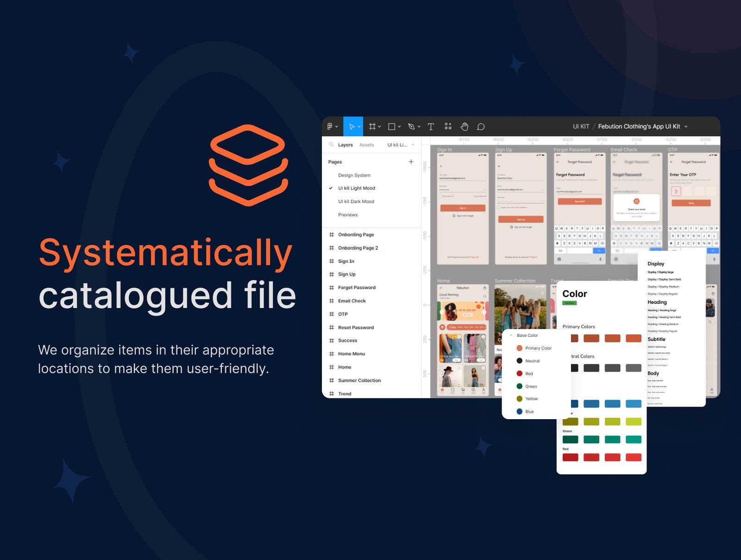This screenshot has width=741, height=560.
Task: Select the Comment tool
Action: pyautogui.click(x=481, y=126)
